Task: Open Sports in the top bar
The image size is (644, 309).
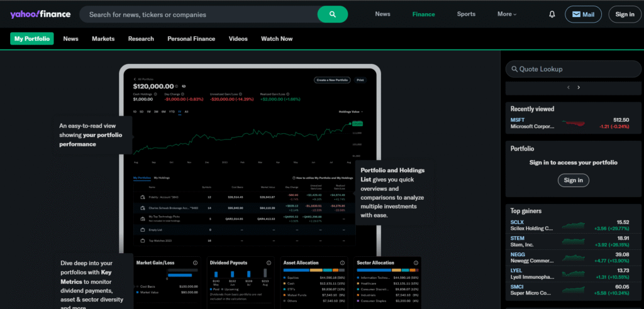Action: (x=466, y=14)
